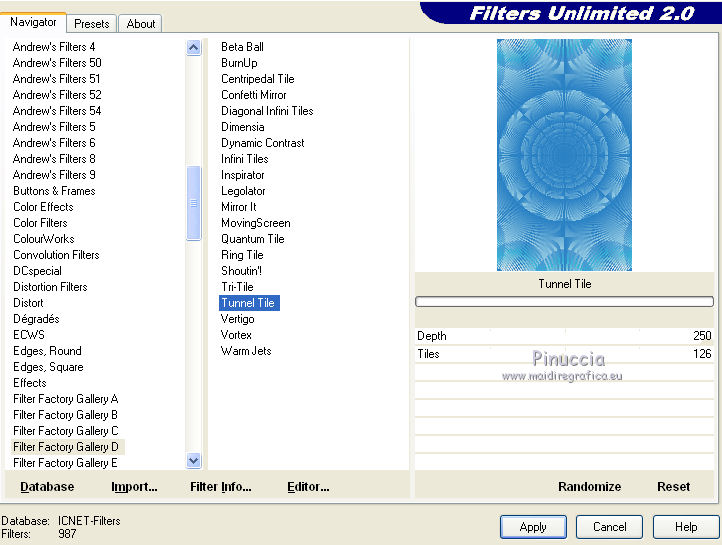722x545 pixels.
Task: Choose the Vortex filter
Action: coord(236,335)
